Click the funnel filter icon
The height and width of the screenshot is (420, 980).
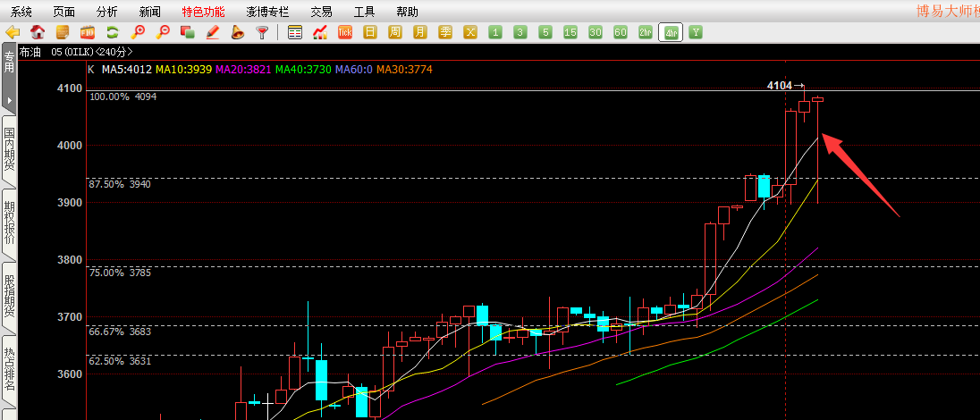263,32
